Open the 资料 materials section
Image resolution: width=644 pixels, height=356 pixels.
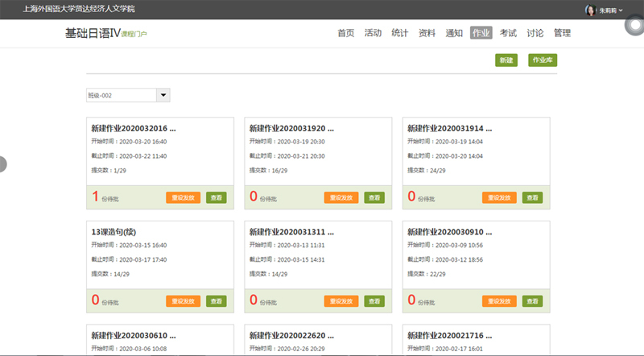coord(427,33)
